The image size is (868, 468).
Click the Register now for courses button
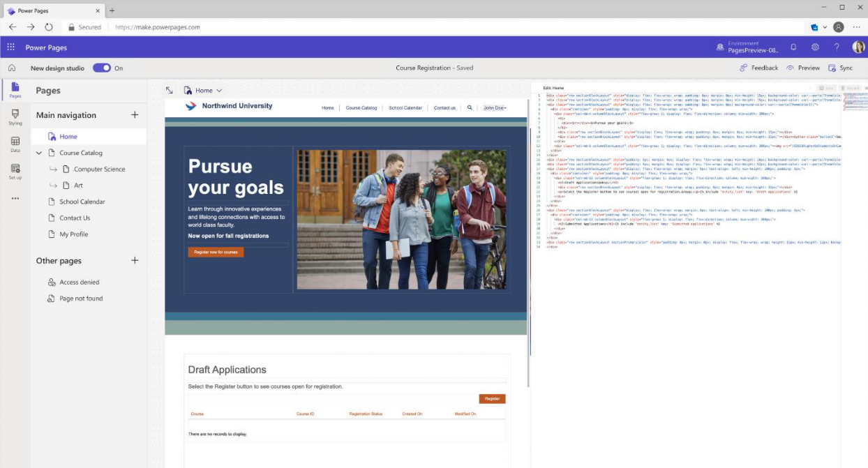click(x=216, y=252)
